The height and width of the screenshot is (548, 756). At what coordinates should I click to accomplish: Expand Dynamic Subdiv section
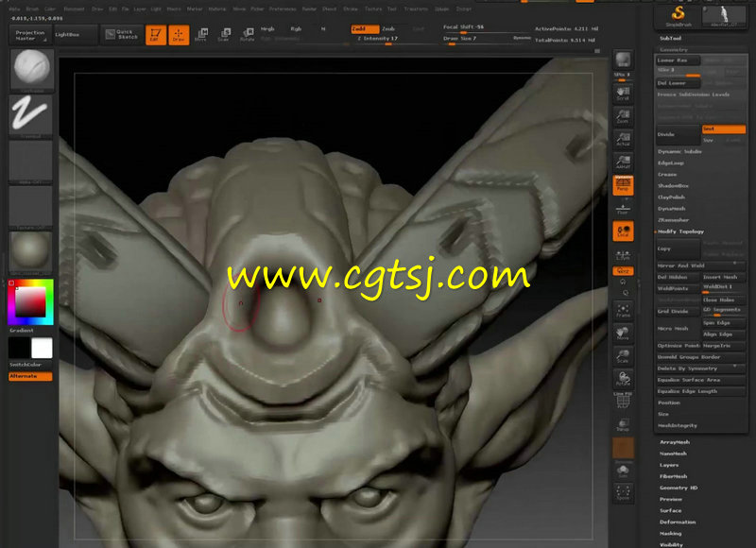pyautogui.click(x=679, y=152)
